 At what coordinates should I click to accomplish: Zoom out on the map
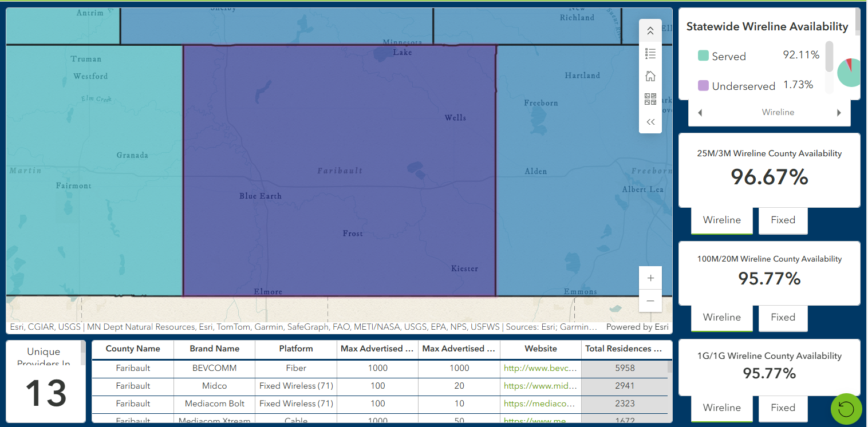click(x=650, y=301)
